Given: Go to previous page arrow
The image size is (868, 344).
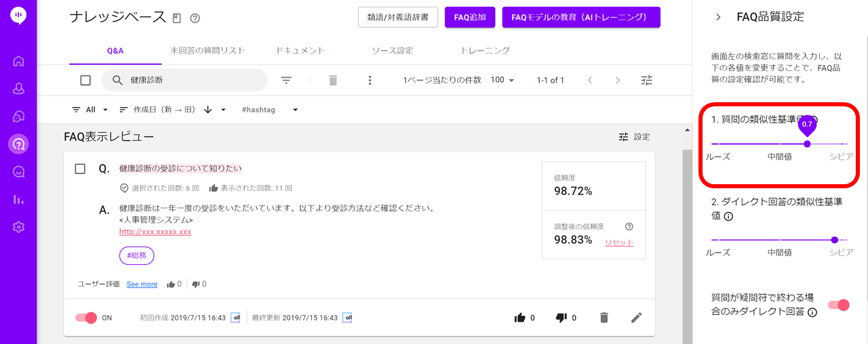Looking at the screenshot, I should (x=590, y=80).
